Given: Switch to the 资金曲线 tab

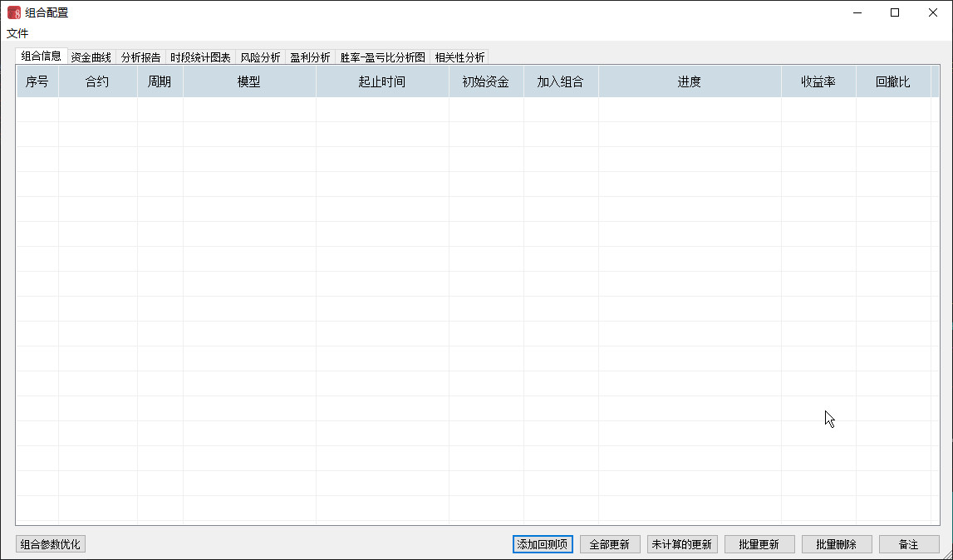Looking at the screenshot, I should click(x=91, y=57).
